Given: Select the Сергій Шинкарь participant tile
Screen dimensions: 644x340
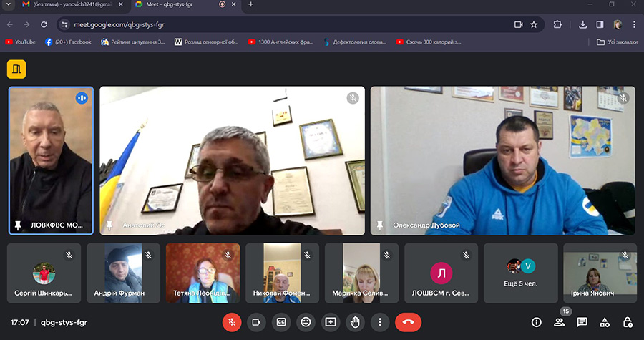Looking at the screenshot, I should [44, 273].
